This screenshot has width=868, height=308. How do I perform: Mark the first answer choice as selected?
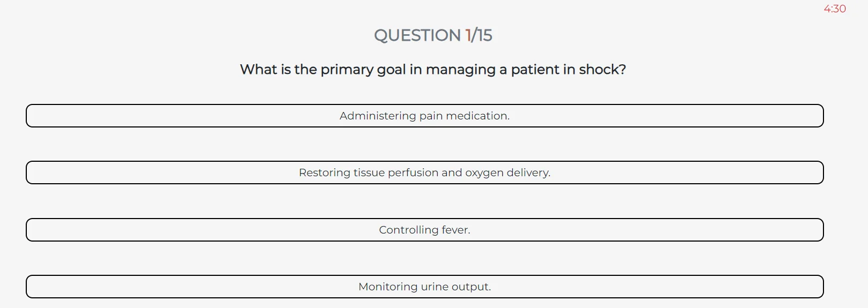coord(424,116)
